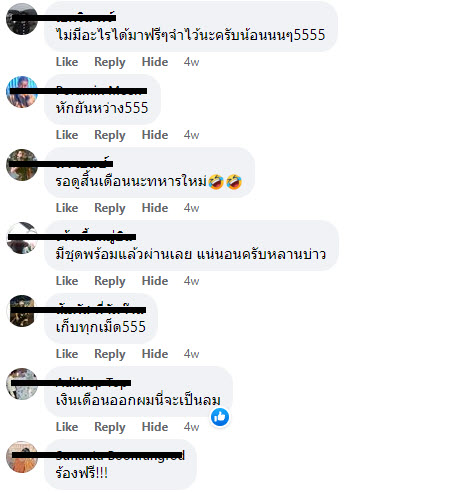Click the orange-toned avatar of the last commenter
Image resolution: width=452 pixels, height=493 pixels.
tap(22, 457)
